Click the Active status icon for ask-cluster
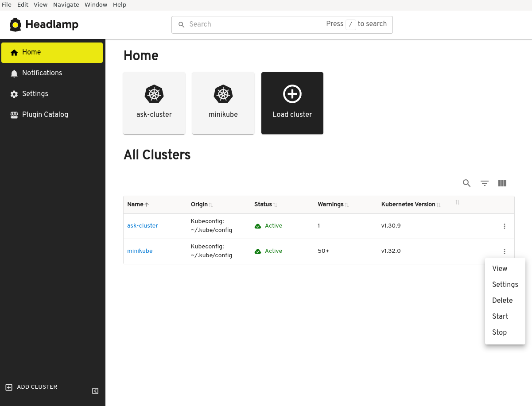532x406 pixels. click(x=258, y=226)
